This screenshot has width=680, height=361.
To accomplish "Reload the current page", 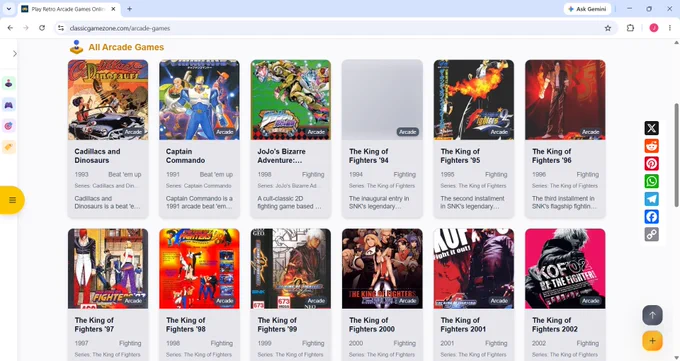I will [x=42, y=28].
